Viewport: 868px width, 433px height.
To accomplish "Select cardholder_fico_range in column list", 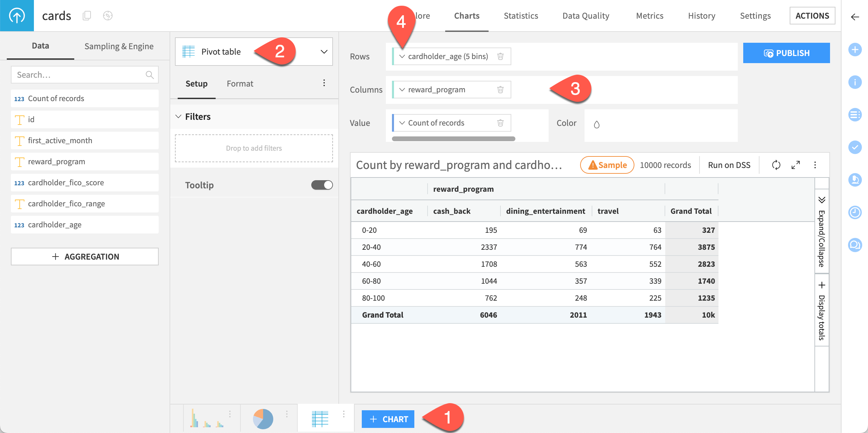I will pos(85,204).
